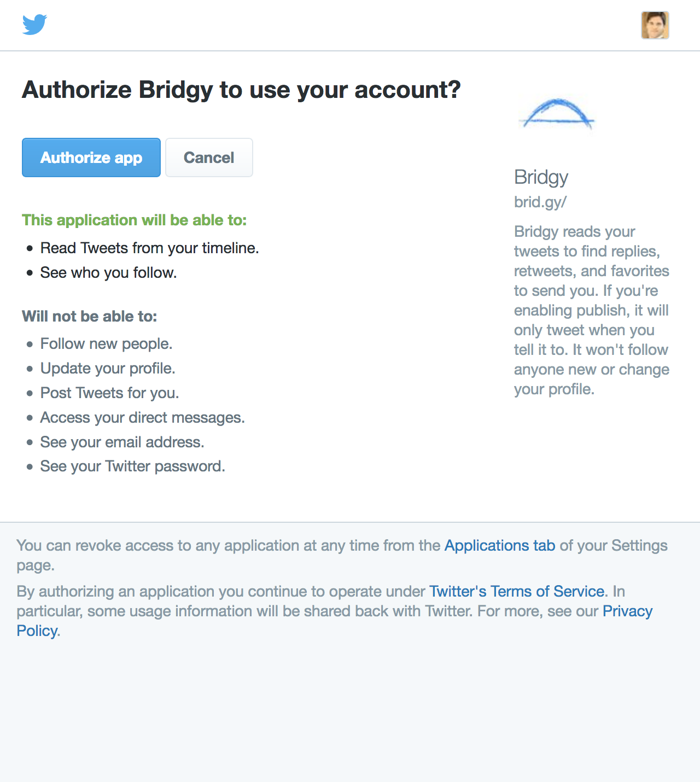Viewport: 700px width, 782px height.
Task: Cancel the authorization request
Action: [x=209, y=157]
